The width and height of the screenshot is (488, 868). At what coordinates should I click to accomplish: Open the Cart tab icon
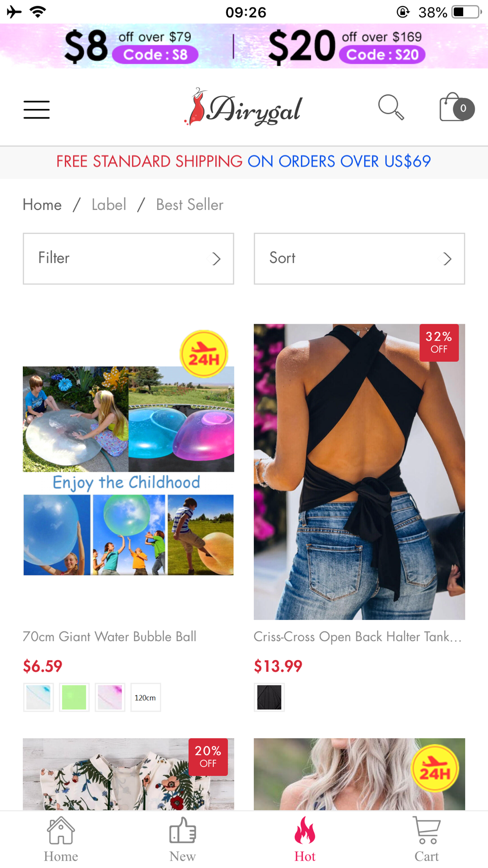tap(427, 830)
